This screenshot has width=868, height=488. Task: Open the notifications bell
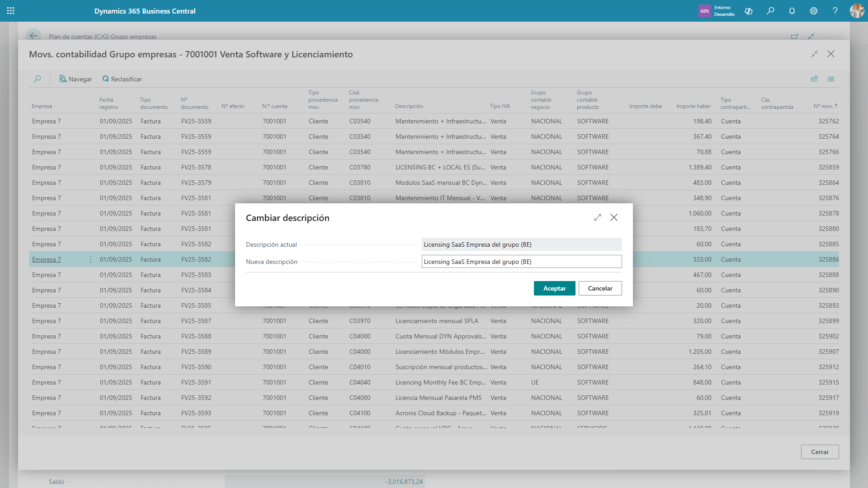point(792,11)
